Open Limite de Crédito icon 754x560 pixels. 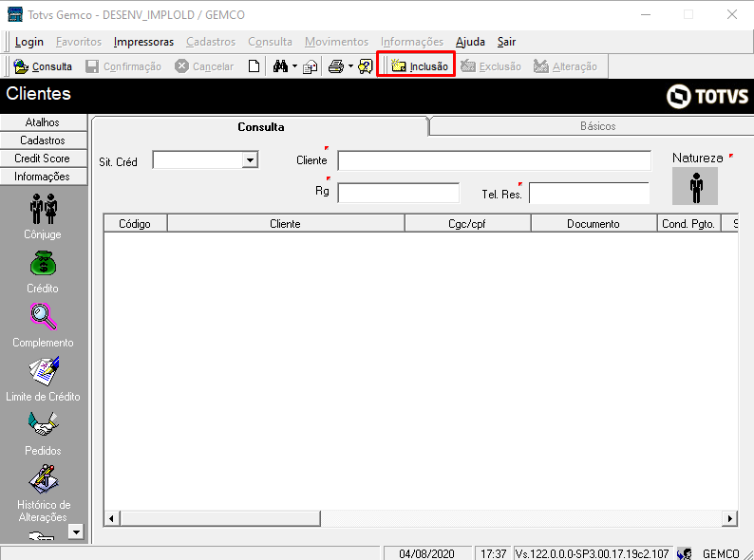coord(44,370)
